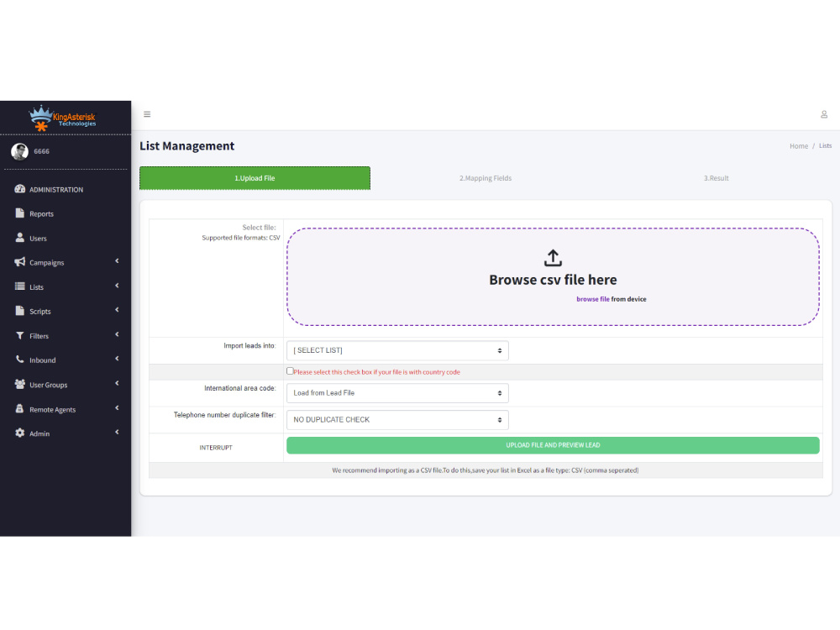Open the NO DUPLICATE CHECK dropdown
The width and height of the screenshot is (840, 630).
(x=397, y=420)
